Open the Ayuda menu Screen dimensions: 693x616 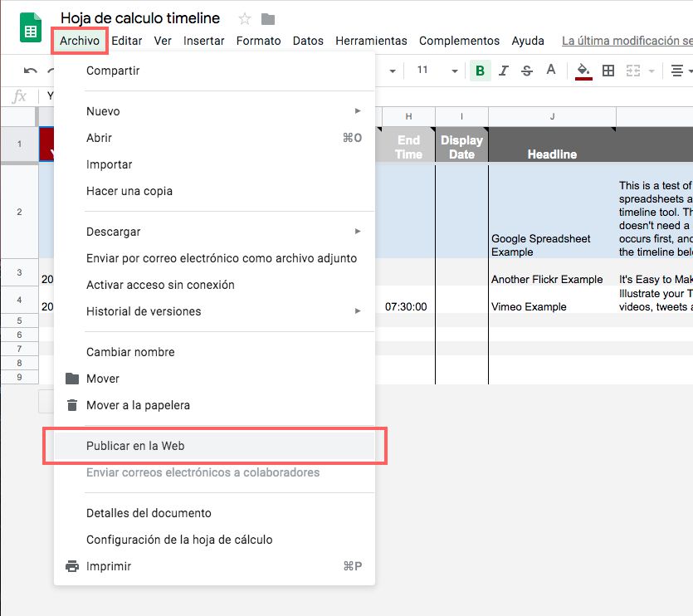click(x=528, y=41)
